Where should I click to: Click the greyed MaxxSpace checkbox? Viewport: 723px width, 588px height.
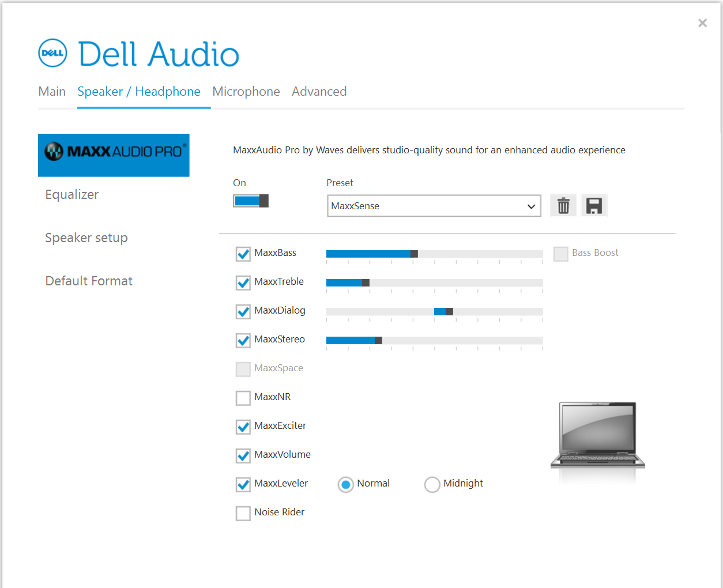[243, 369]
